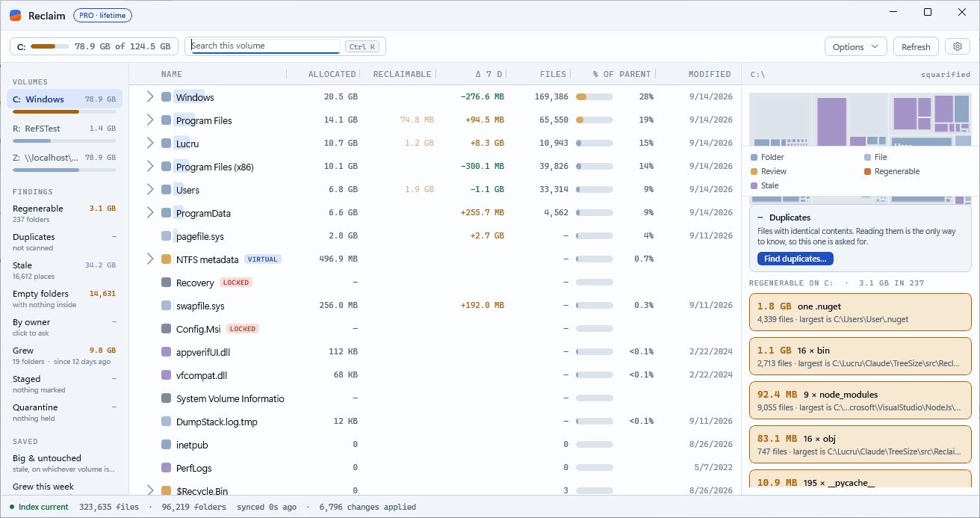Expand the NTFS metadata row
980x518 pixels.
pos(149,259)
